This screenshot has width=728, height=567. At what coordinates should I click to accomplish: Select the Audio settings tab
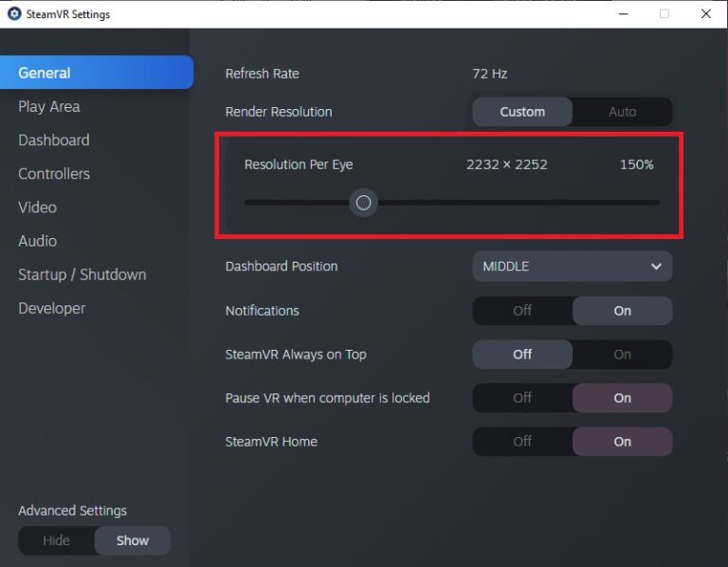click(x=38, y=241)
